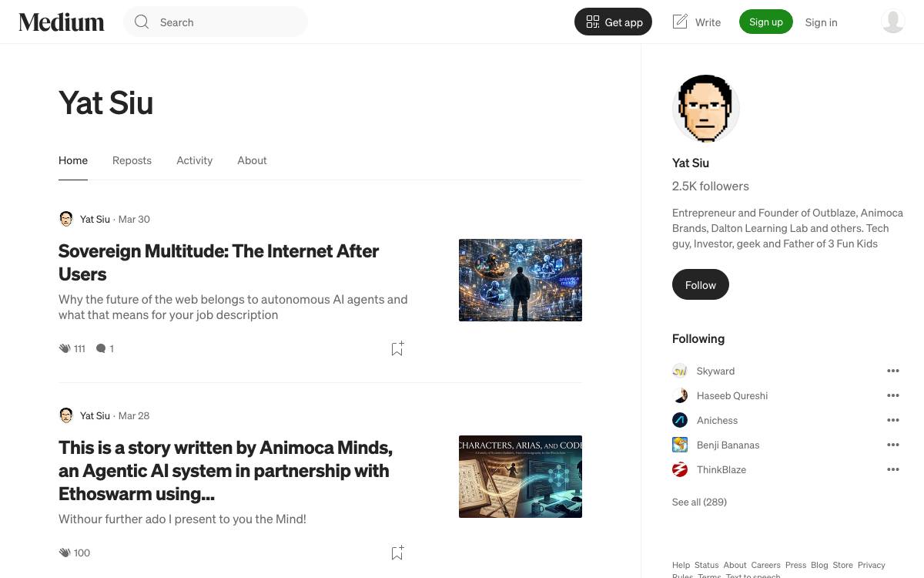Viewport: 924px width, 578px height.
Task: Open the Careers footer link
Action: 765,565
